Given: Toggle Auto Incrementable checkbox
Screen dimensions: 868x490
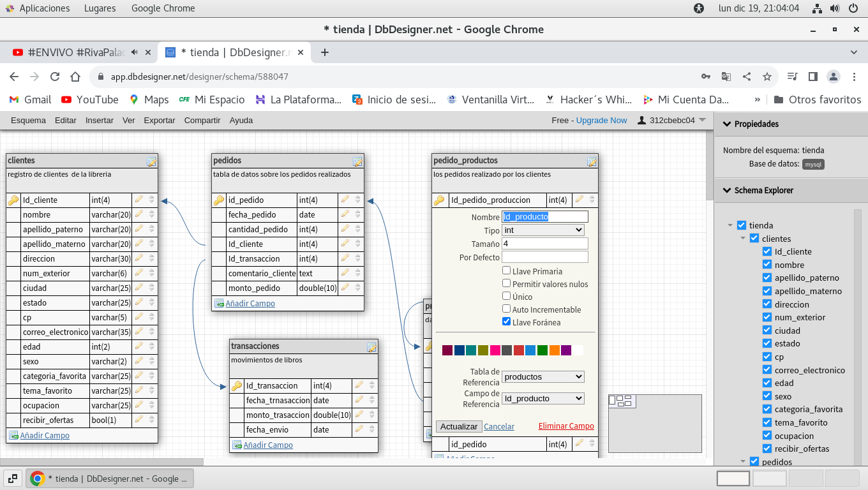Looking at the screenshot, I should click(506, 309).
